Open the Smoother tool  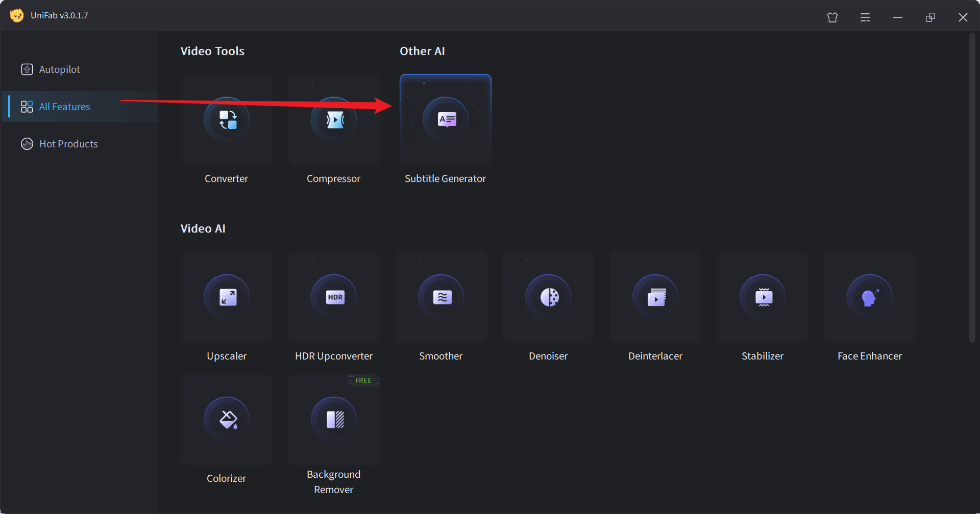[441, 297]
